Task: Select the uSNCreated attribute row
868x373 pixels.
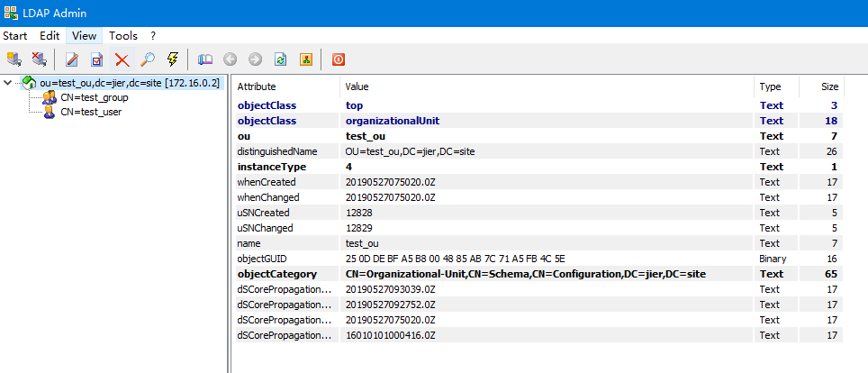Action: coord(539,213)
